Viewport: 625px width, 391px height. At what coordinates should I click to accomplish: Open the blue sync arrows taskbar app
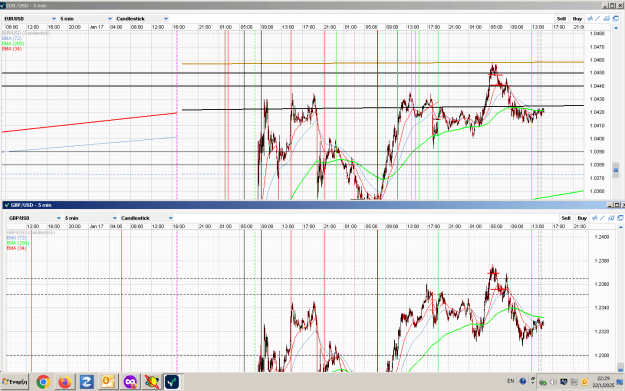pyautogui.click(x=86, y=382)
